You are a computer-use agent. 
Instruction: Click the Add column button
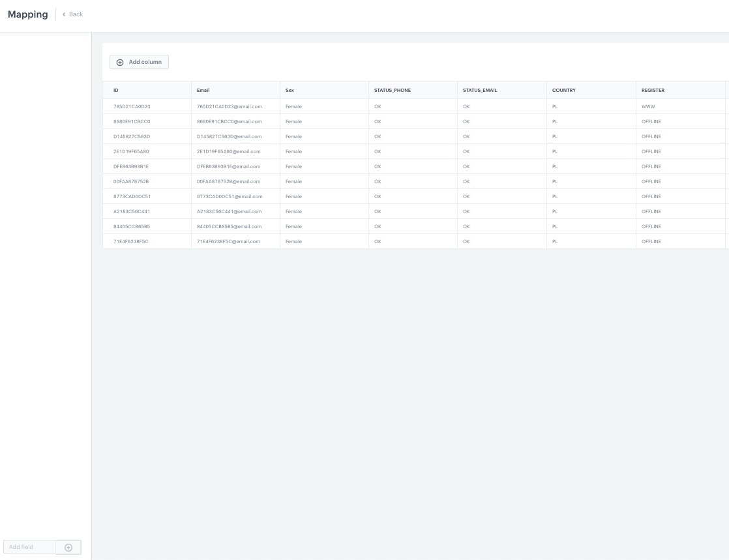[139, 62]
